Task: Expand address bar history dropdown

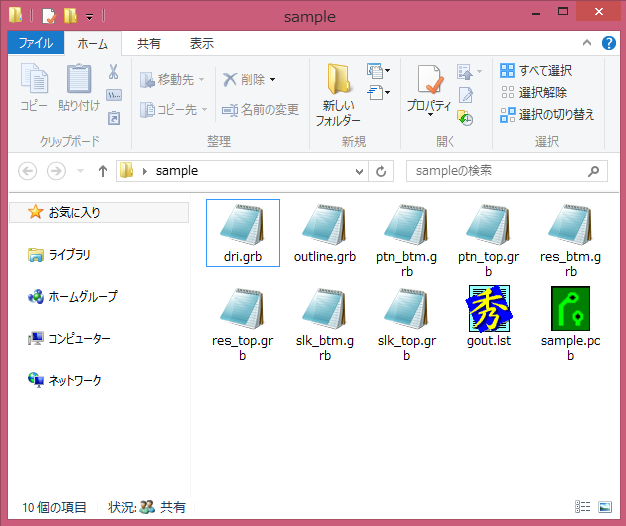Action: coord(359,171)
